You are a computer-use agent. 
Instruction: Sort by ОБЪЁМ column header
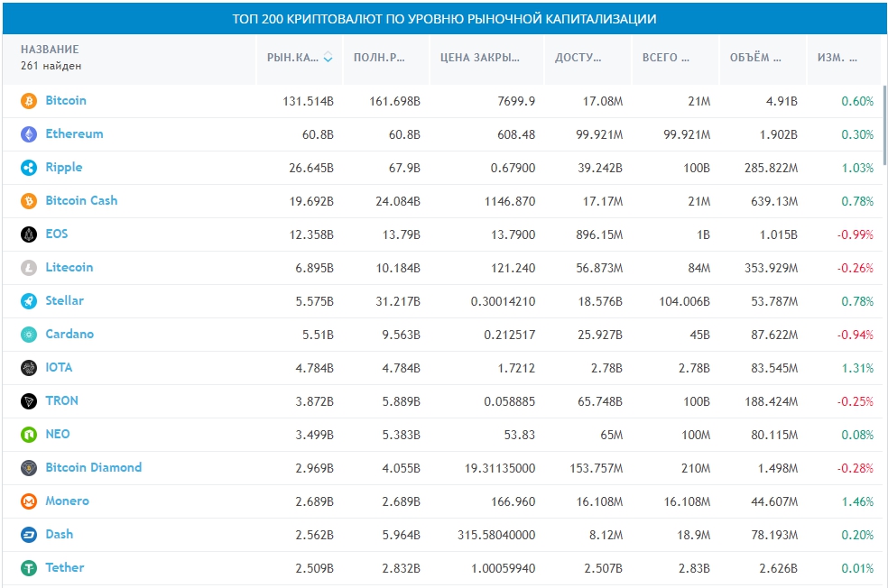pos(755,58)
